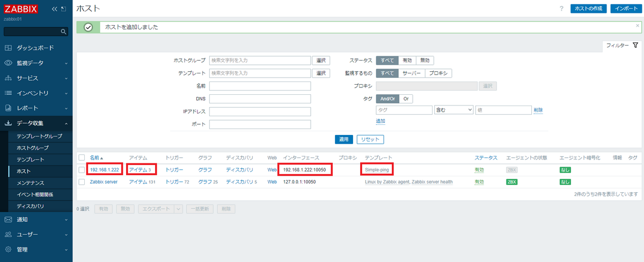Apply the filter with 適用
This screenshot has width=644, height=262.
coord(343,139)
